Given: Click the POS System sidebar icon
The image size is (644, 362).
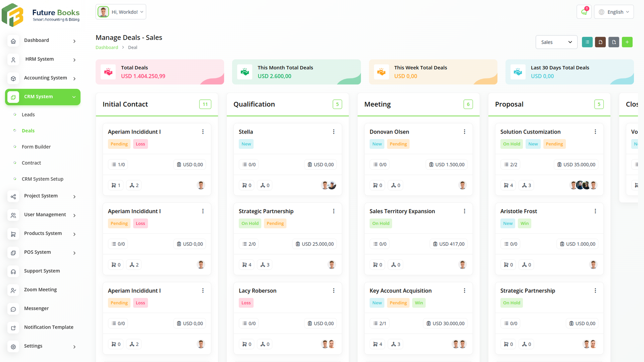Looking at the screenshot, I should point(13,253).
